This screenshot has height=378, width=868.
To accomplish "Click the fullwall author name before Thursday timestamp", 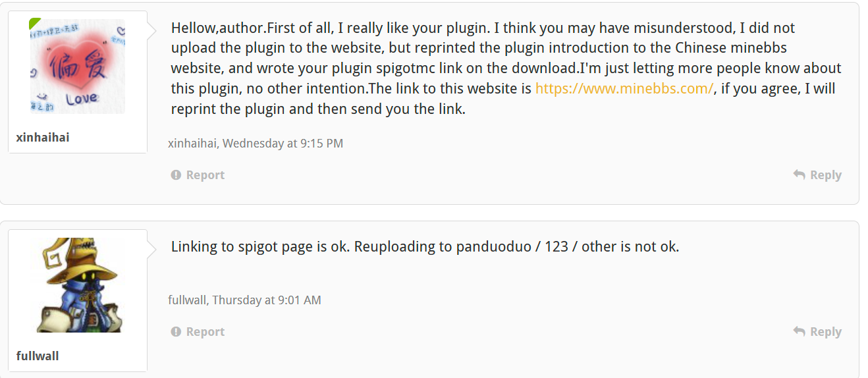I will click(188, 300).
